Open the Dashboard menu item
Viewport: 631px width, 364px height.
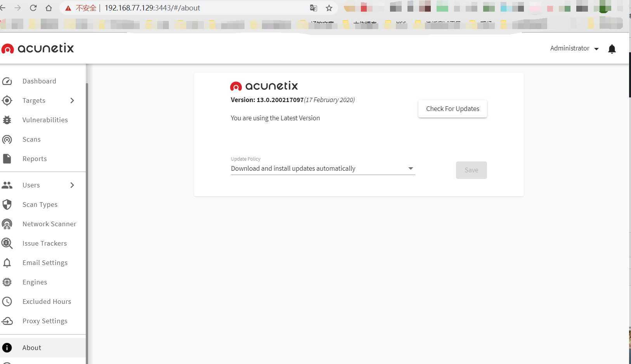[43, 81]
